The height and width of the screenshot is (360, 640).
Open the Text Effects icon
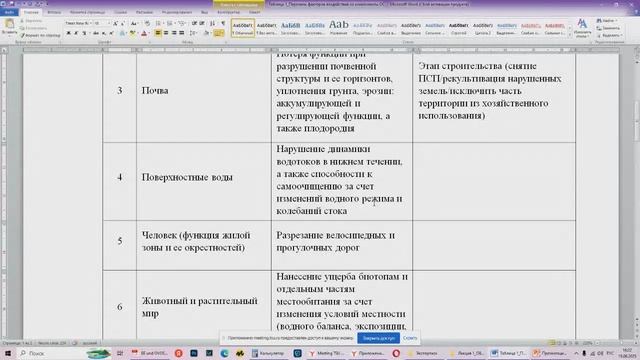(122, 33)
